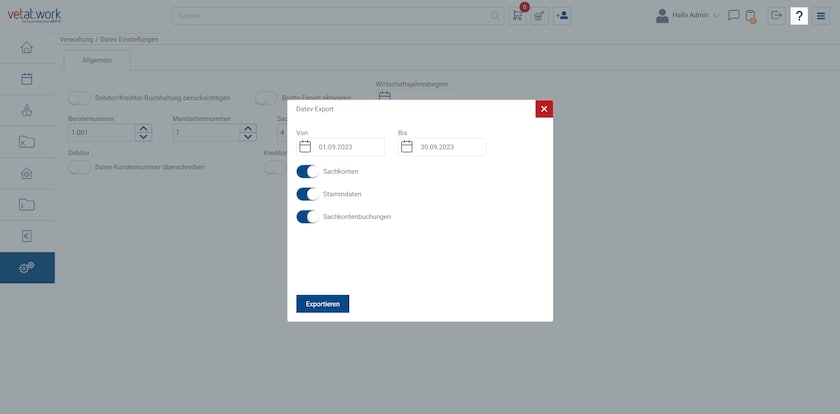Click the cash register plus icon
The width and height of the screenshot is (840, 414).
(x=539, y=16)
